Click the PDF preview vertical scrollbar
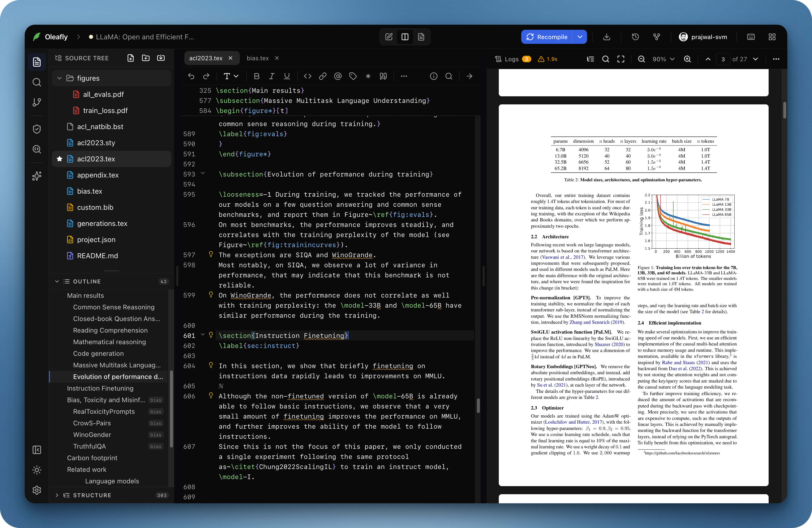This screenshot has height=528, width=812. (x=784, y=110)
